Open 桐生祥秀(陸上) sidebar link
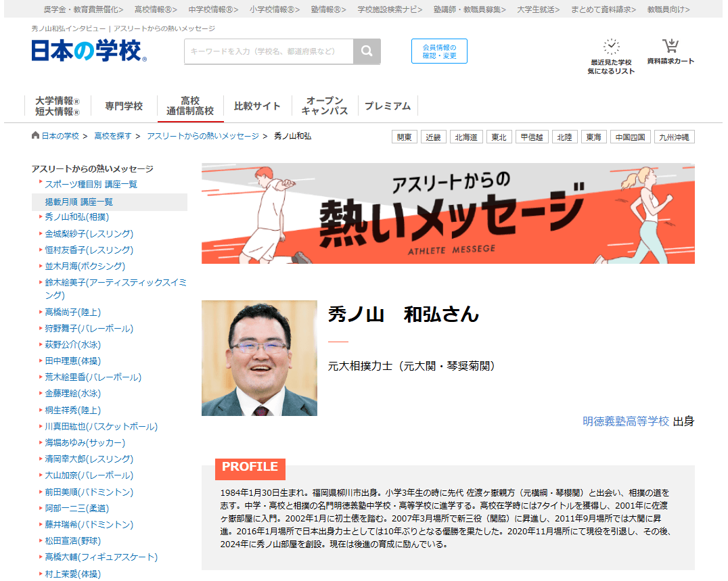728x581 pixels. [x=73, y=410]
